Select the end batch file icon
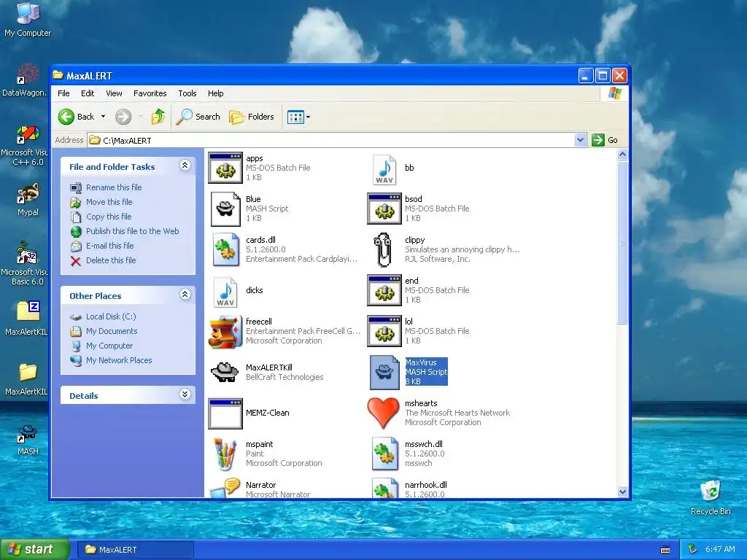747x560 pixels. click(x=384, y=290)
